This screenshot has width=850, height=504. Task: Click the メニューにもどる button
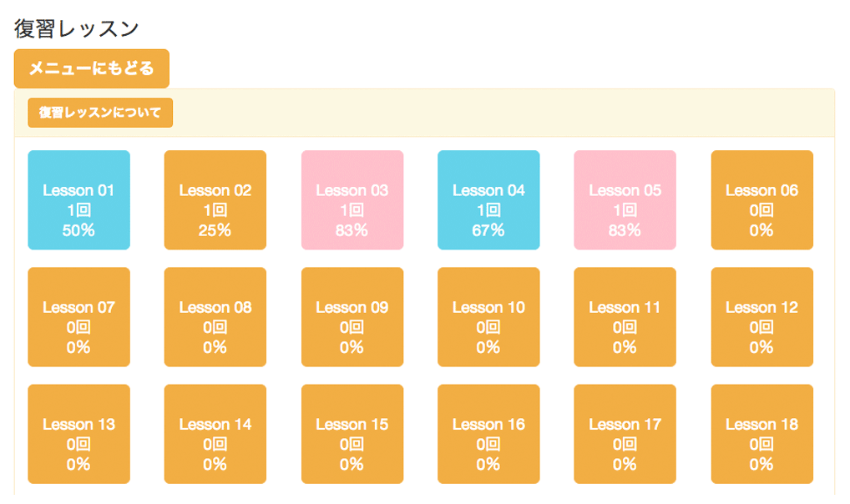tap(92, 68)
